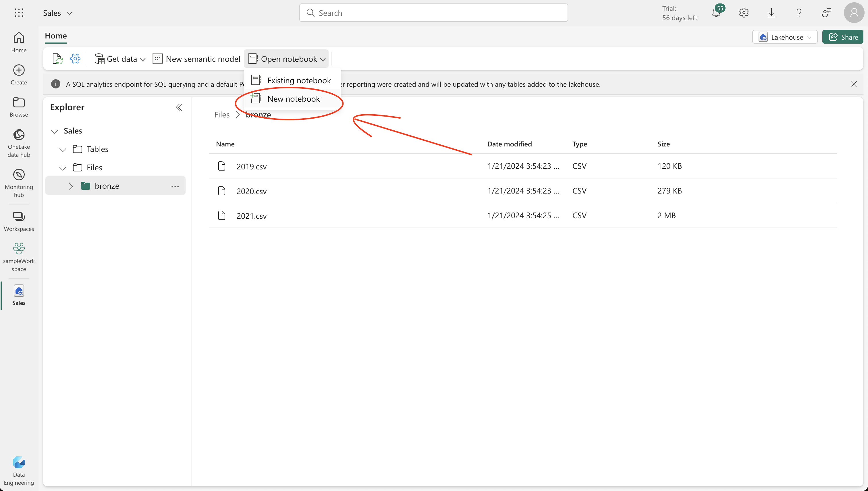
Task: Open Monitoring hub in sidebar
Action: click(19, 183)
